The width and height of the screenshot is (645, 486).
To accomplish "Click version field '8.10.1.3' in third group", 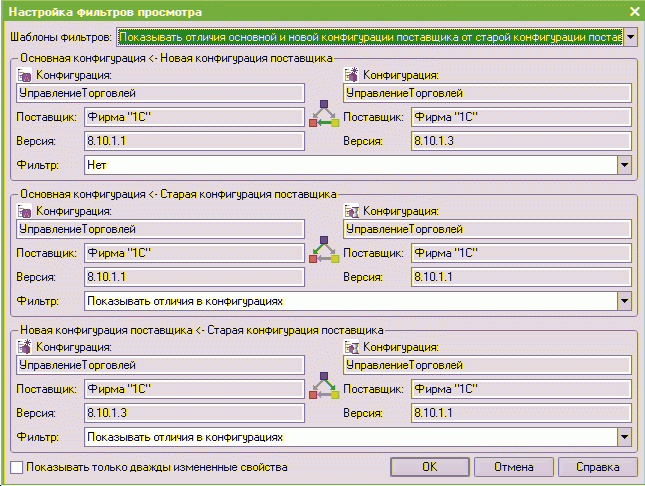I will tap(194, 413).
